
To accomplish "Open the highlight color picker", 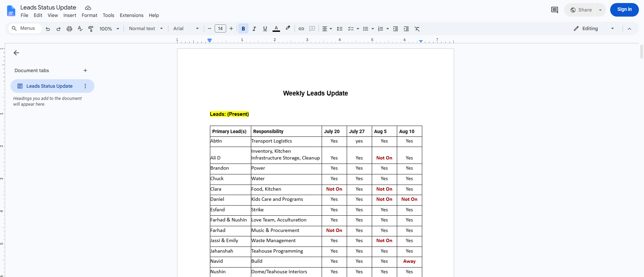I will tap(288, 28).
